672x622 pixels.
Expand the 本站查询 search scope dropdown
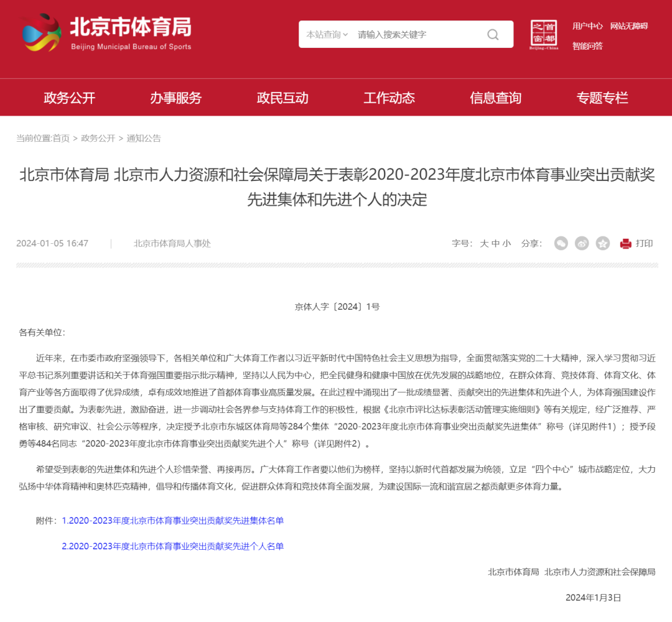(x=327, y=35)
